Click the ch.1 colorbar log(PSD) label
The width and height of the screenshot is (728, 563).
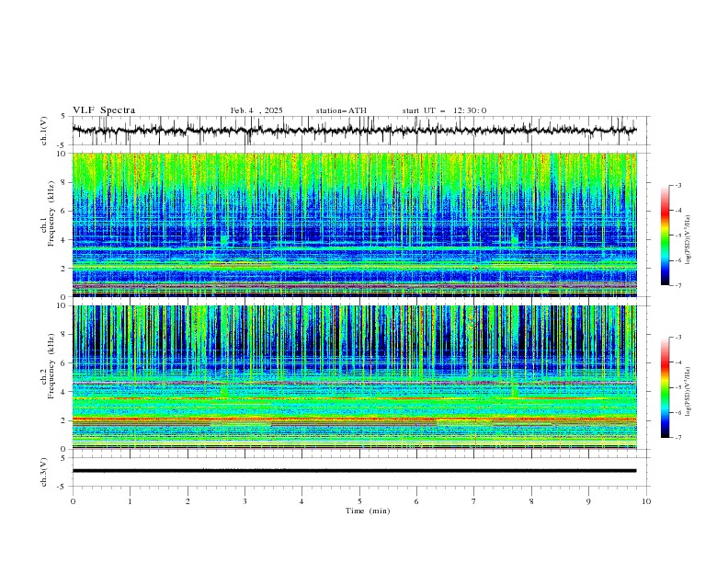click(688, 240)
